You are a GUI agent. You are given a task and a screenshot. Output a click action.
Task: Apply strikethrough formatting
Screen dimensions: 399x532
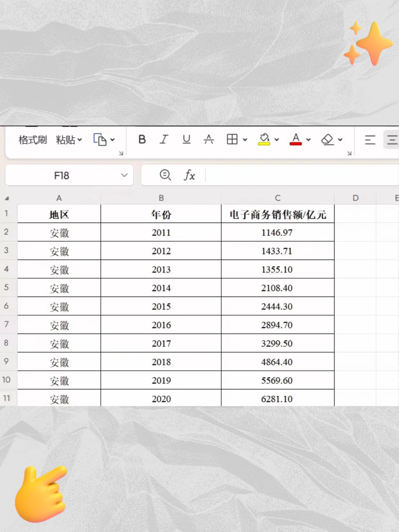click(x=209, y=140)
